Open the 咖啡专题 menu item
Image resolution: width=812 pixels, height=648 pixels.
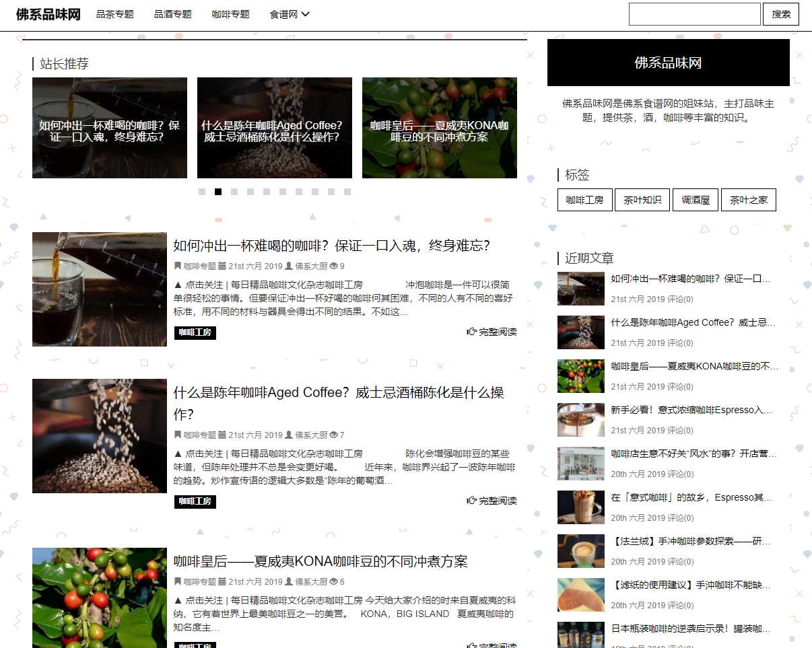tap(231, 14)
